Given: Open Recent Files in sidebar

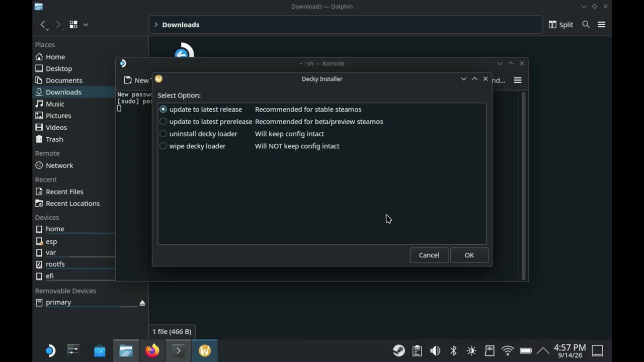Looking at the screenshot, I should 59,192.
